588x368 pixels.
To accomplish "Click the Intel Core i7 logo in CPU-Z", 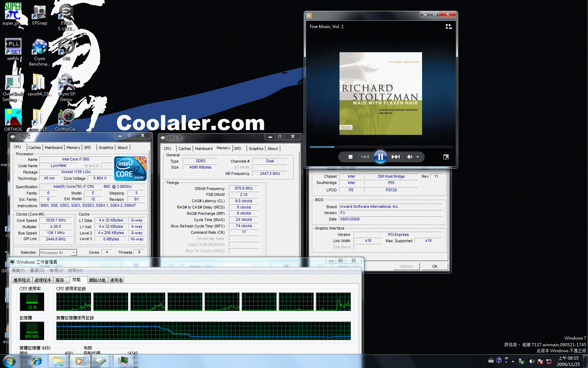I will coord(130,169).
